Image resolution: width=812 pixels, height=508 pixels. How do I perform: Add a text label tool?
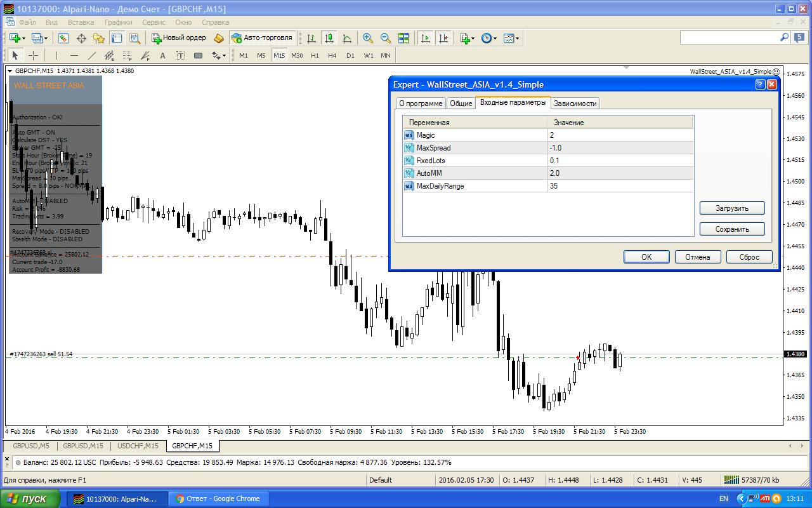tap(180, 55)
